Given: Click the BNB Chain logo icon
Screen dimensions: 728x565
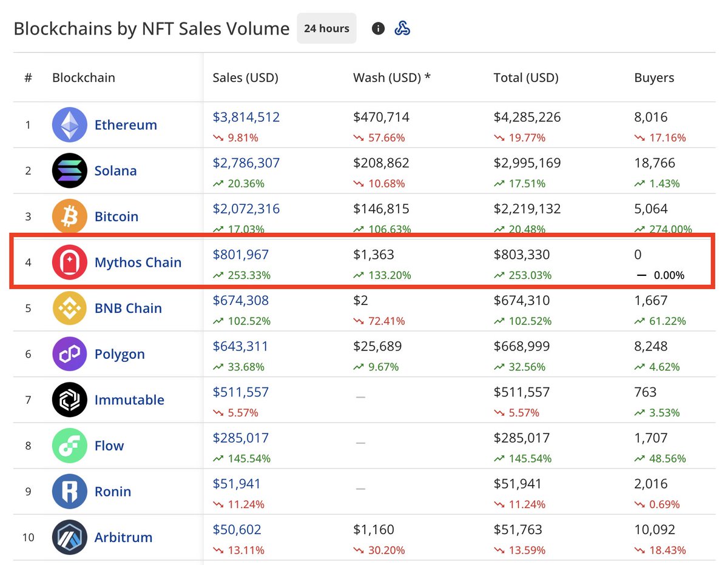Looking at the screenshot, I should pyautogui.click(x=70, y=308).
